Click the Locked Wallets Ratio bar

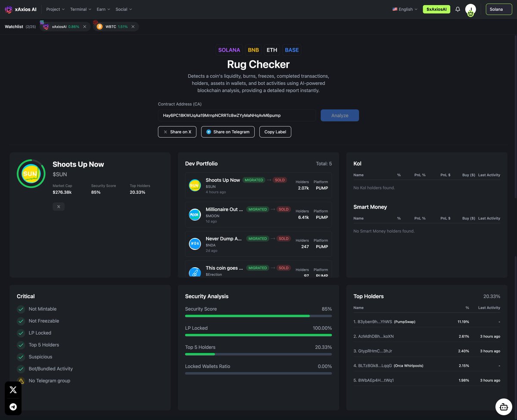click(x=258, y=373)
